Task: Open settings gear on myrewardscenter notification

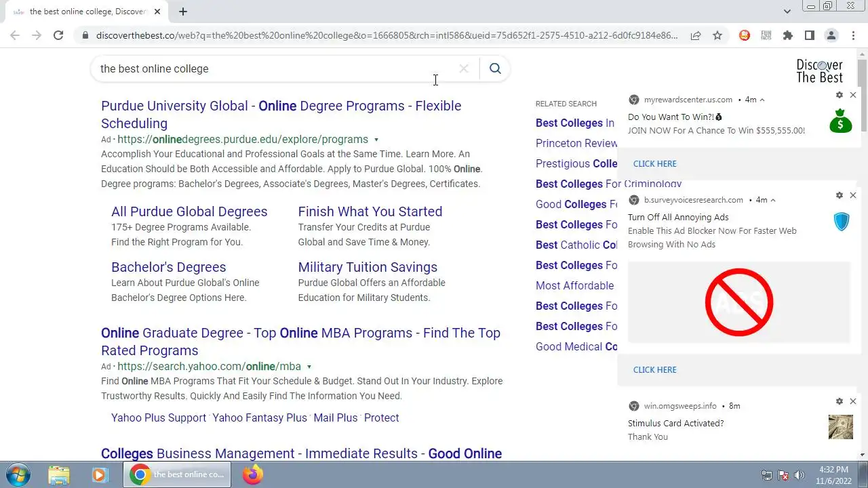Action: click(840, 95)
